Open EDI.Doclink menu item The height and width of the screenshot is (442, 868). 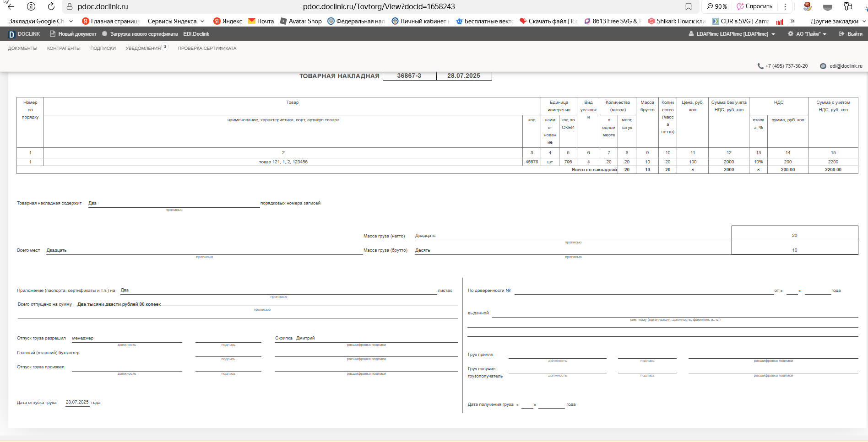[x=196, y=34]
